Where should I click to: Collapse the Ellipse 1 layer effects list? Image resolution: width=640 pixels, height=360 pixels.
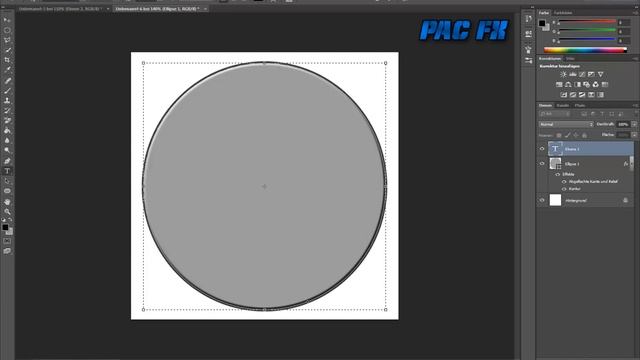tap(632, 164)
